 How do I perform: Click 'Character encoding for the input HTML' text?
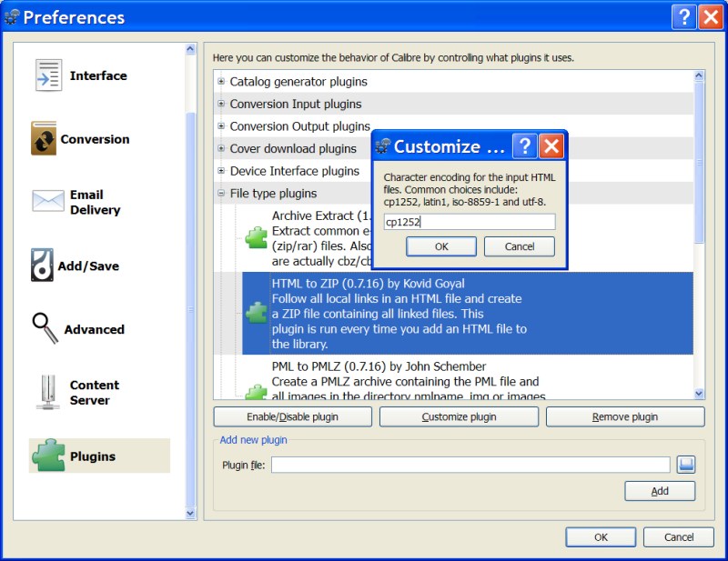click(x=470, y=177)
